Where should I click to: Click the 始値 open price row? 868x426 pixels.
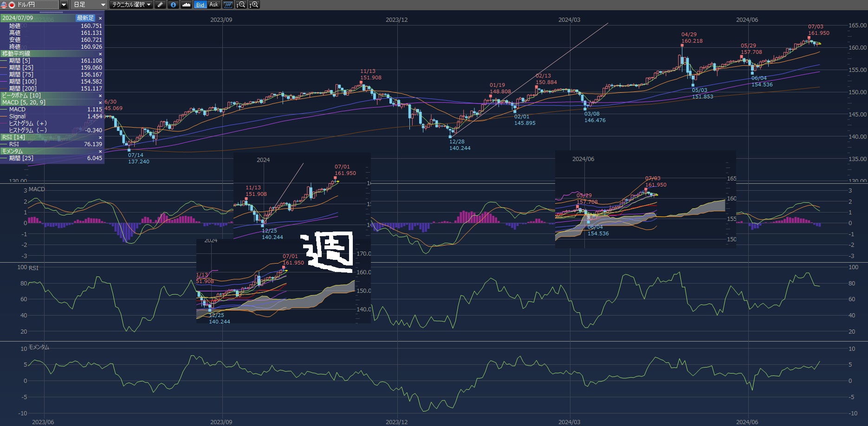[x=52, y=26]
